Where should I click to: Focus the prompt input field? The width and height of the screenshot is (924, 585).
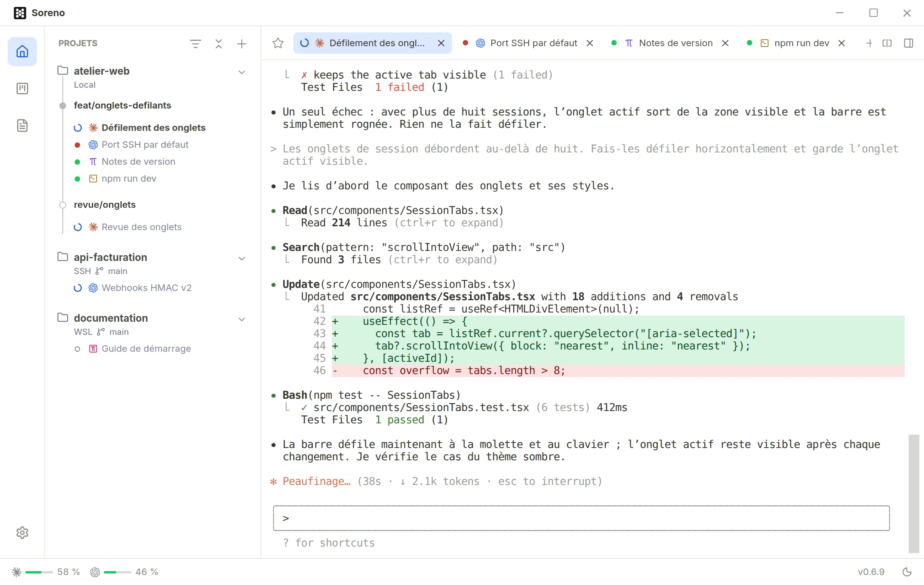point(581,518)
